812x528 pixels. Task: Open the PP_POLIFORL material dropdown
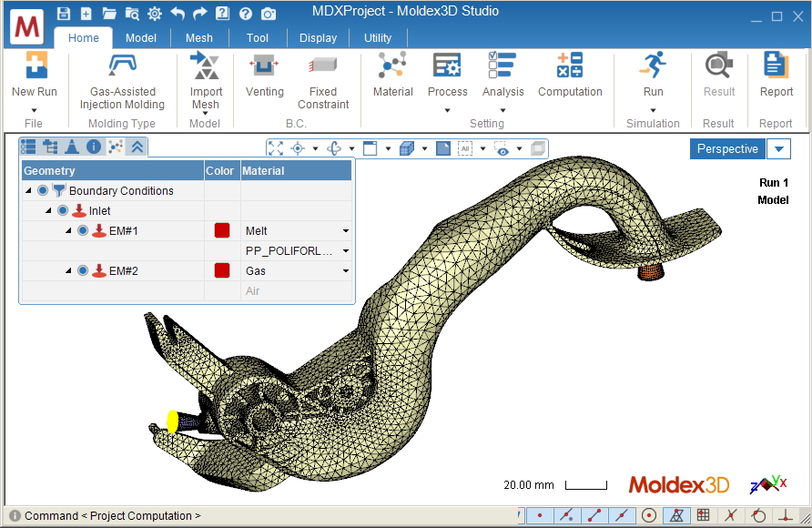pyautogui.click(x=345, y=251)
